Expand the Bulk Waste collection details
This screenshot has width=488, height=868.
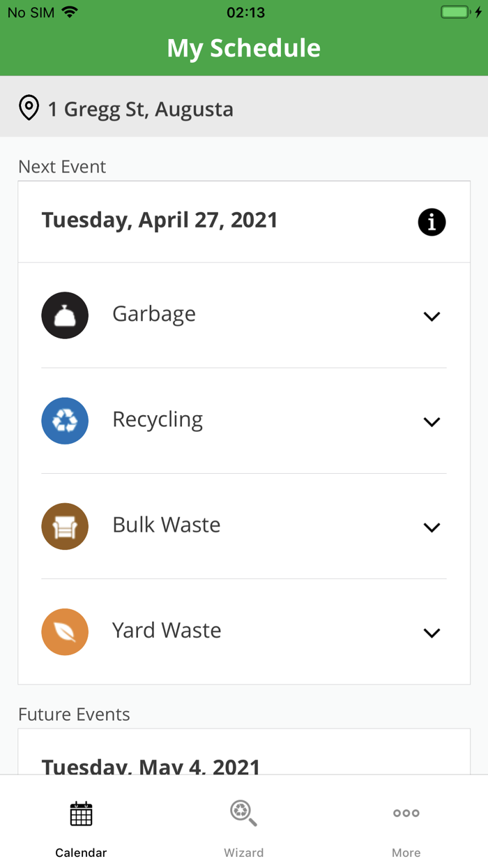(x=432, y=527)
